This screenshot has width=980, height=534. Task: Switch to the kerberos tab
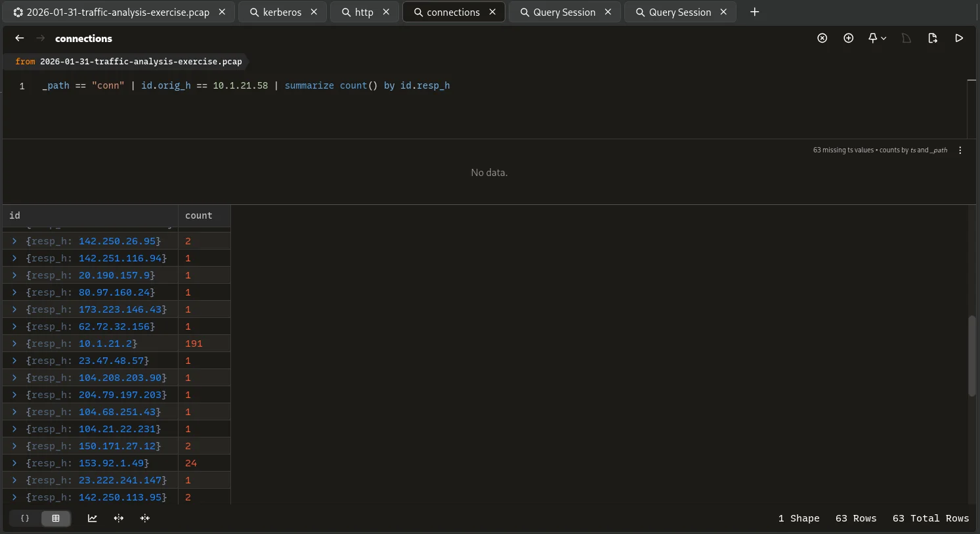282,12
